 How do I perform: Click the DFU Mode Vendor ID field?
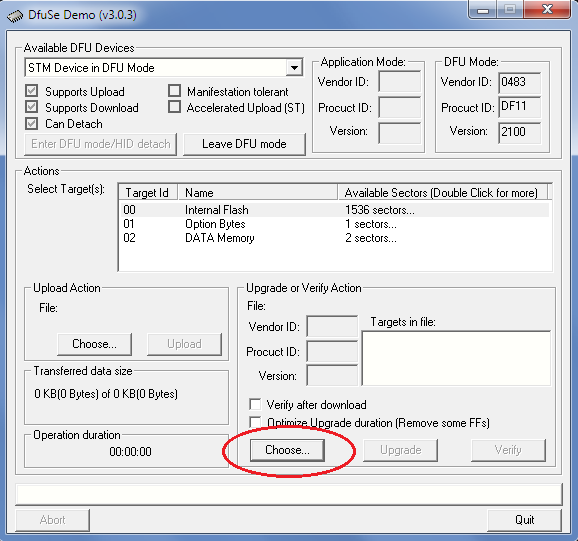point(519,82)
